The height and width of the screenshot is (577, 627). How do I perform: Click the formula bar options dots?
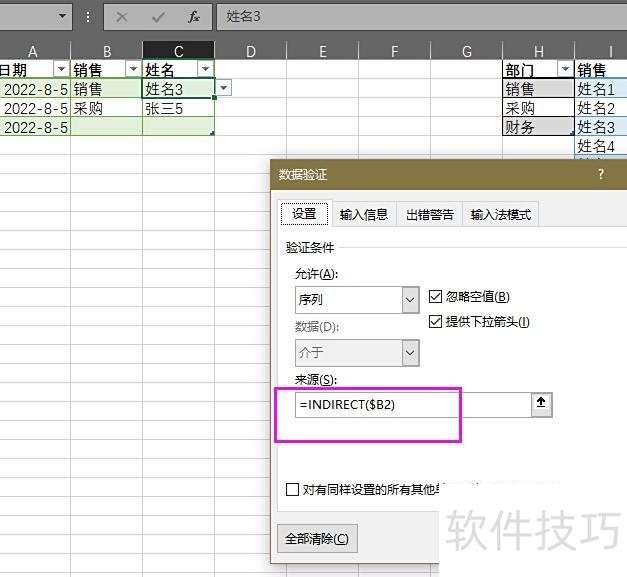click(x=89, y=17)
